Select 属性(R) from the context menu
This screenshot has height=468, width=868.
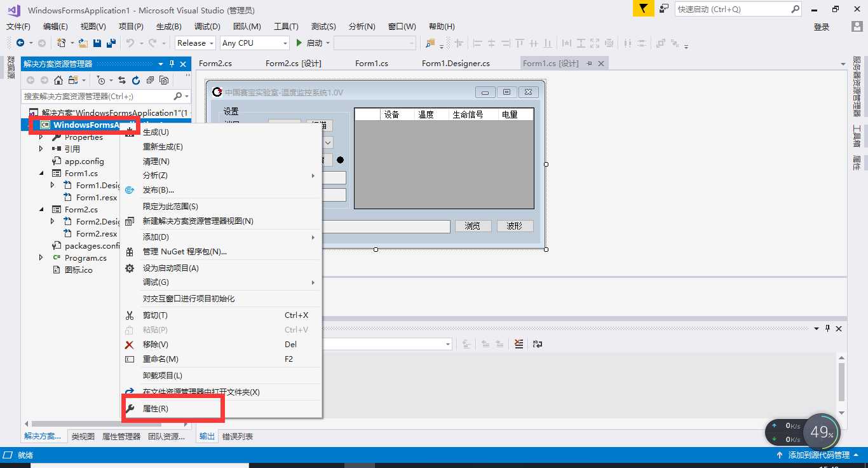pos(221,409)
